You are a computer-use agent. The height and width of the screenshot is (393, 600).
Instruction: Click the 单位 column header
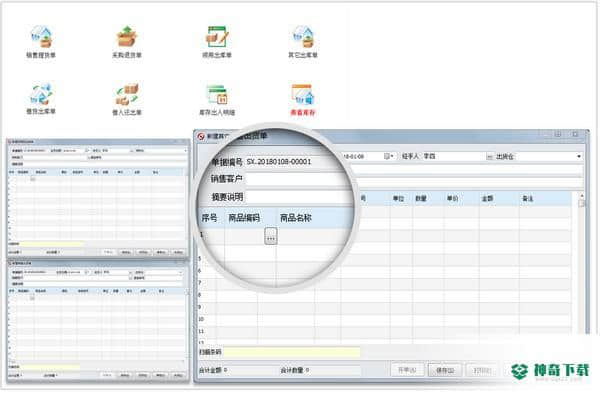click(x=399, y=198)
